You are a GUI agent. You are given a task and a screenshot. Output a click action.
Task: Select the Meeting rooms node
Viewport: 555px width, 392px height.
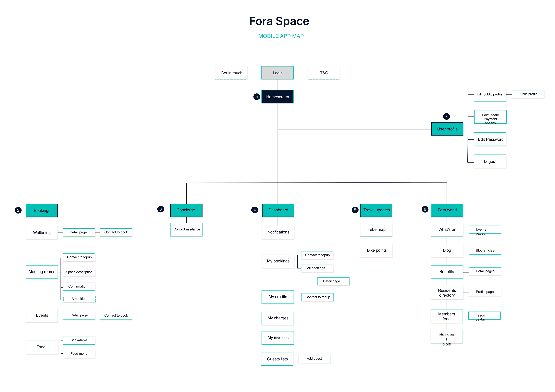pos(42,272)
